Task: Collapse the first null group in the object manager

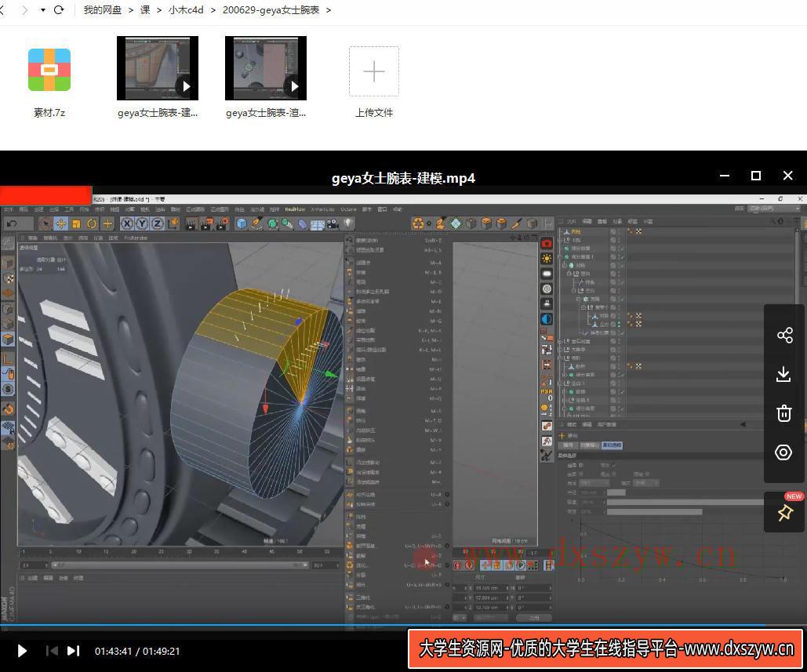Action: tap(561, 240)
